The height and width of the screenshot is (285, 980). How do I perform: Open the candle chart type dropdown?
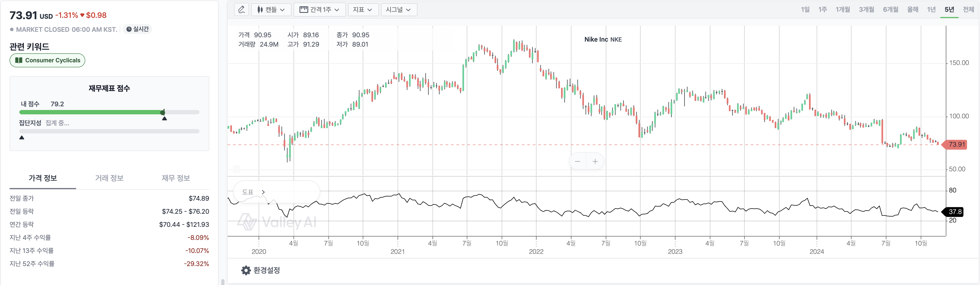pyautogui.click(x=271, y=10)
